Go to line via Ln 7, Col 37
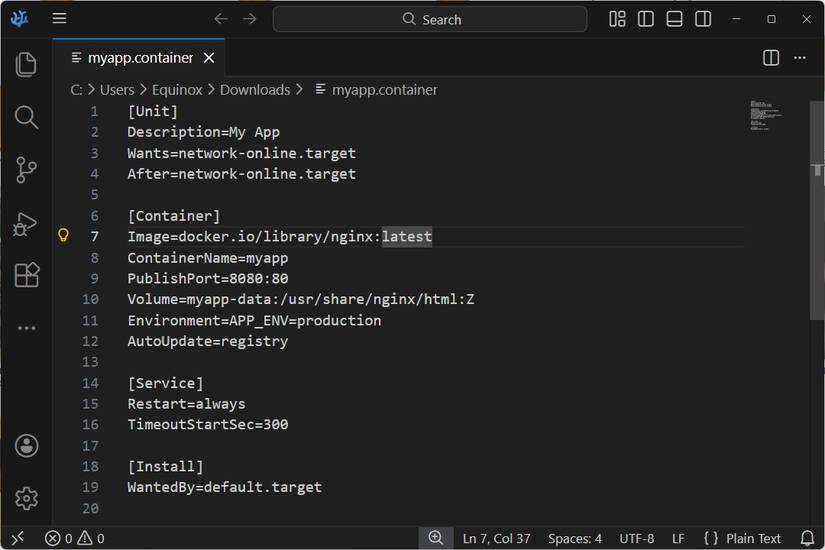 (496, 538)
